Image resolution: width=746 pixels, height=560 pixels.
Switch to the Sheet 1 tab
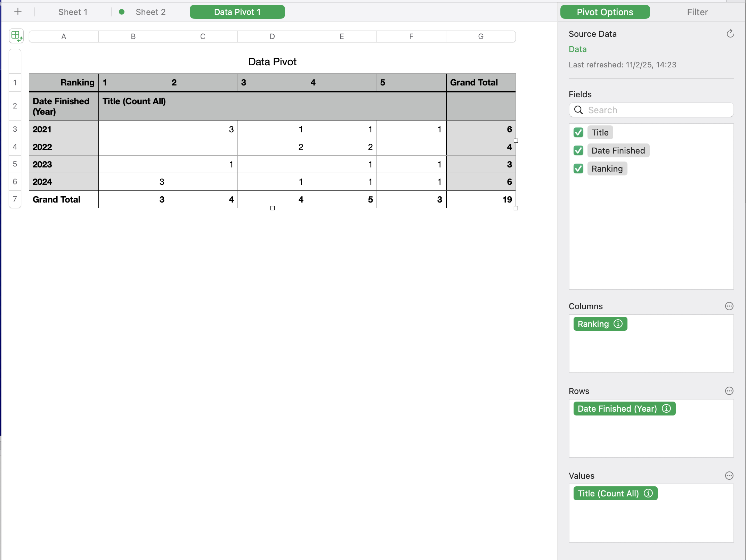click(x=73, y=12)
